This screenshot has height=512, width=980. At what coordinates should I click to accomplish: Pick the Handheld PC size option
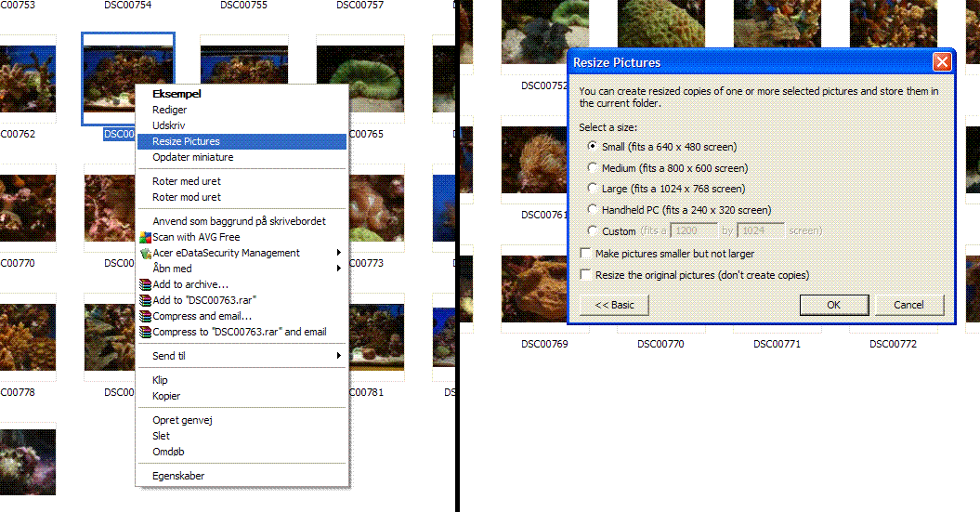593,210
